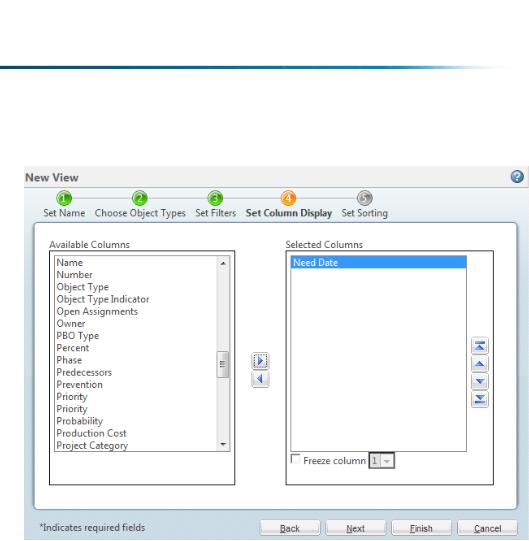The height and width of the screenshot is (541, 529).
Task: Go to step 1 circle icon
Action: pyautogui.click(x=64, y=198)
